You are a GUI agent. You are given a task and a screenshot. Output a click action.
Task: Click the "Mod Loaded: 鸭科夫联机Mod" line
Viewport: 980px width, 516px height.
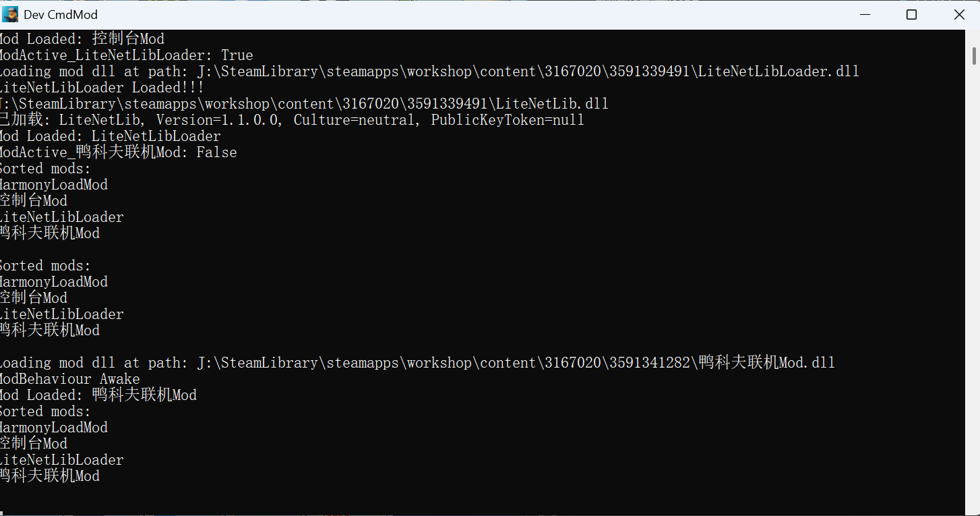(98, 395)
